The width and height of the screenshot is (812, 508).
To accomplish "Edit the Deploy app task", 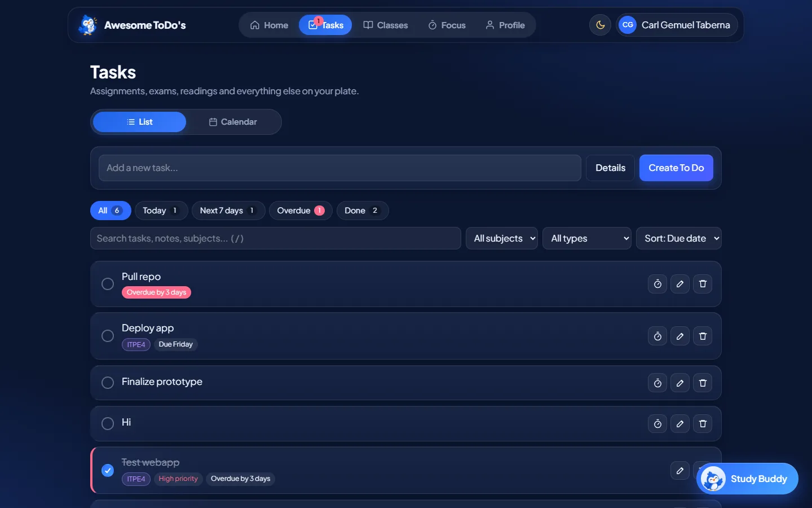I will [680, 336].
